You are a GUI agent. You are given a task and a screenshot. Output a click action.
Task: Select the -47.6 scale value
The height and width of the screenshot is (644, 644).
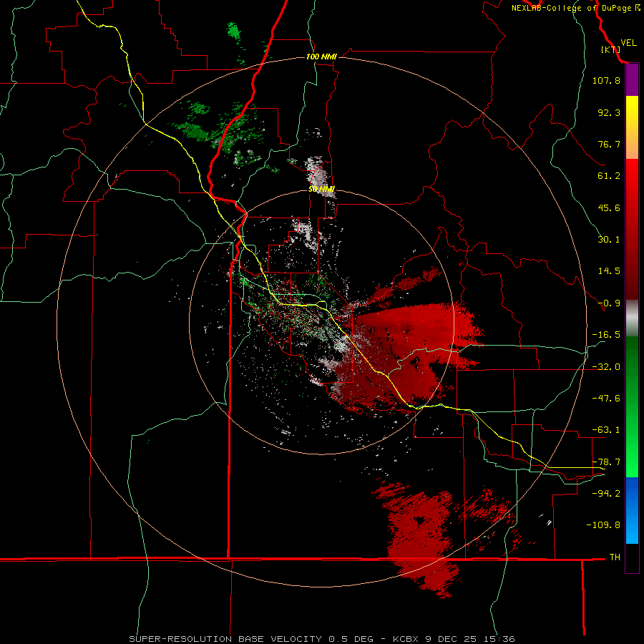(x=606, y=399)
